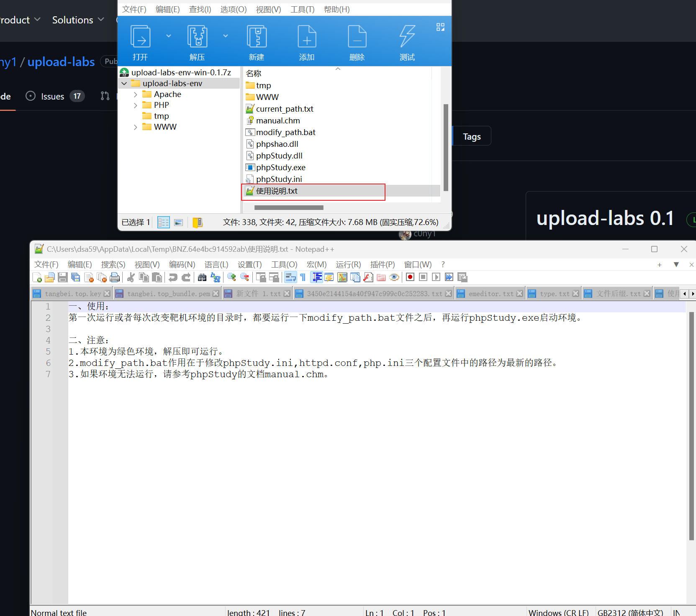Click Print icon in Notepad++ toolbar
696x616 pixels.
pyautogui.click(x=115, y=277)
